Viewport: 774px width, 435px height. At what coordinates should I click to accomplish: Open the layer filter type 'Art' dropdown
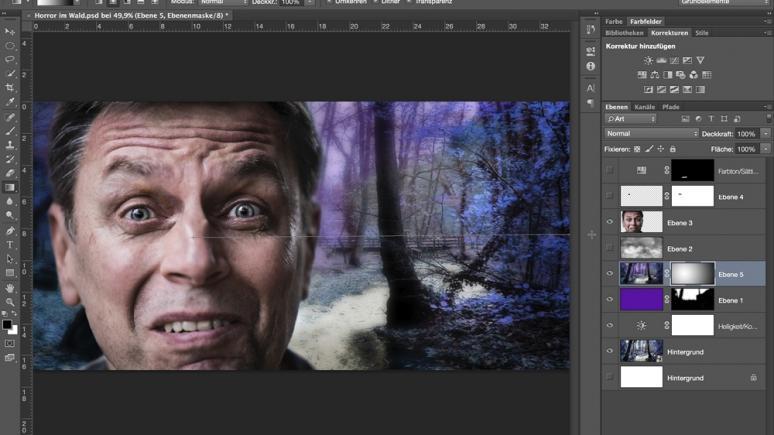pyautogui.click(x=631, y=119)
